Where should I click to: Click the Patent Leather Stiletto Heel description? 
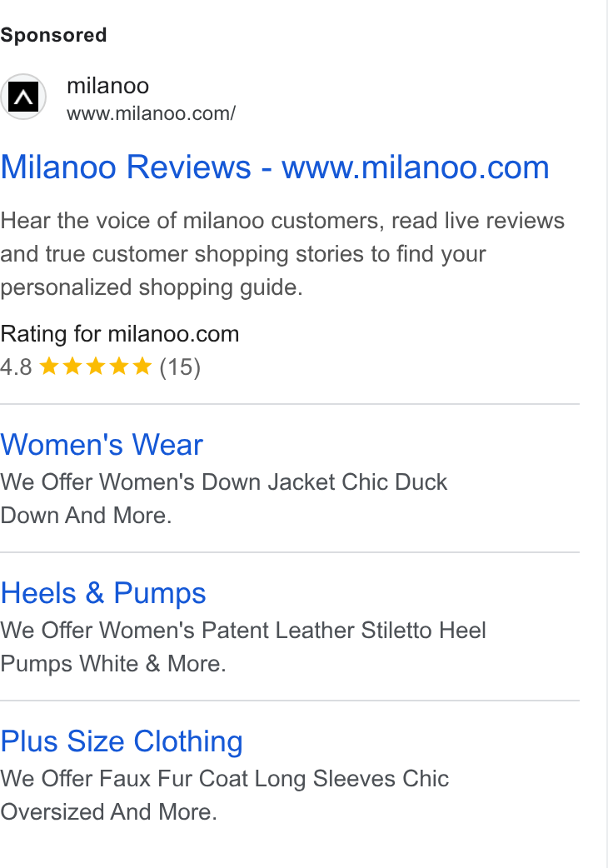coord(243,647)
